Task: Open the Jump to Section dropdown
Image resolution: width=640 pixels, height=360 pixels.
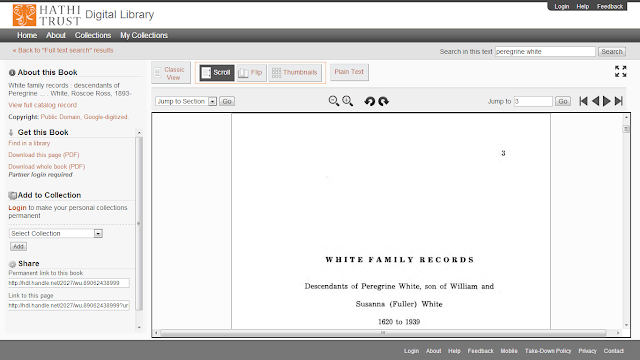Action: click(x=186, y=101)
